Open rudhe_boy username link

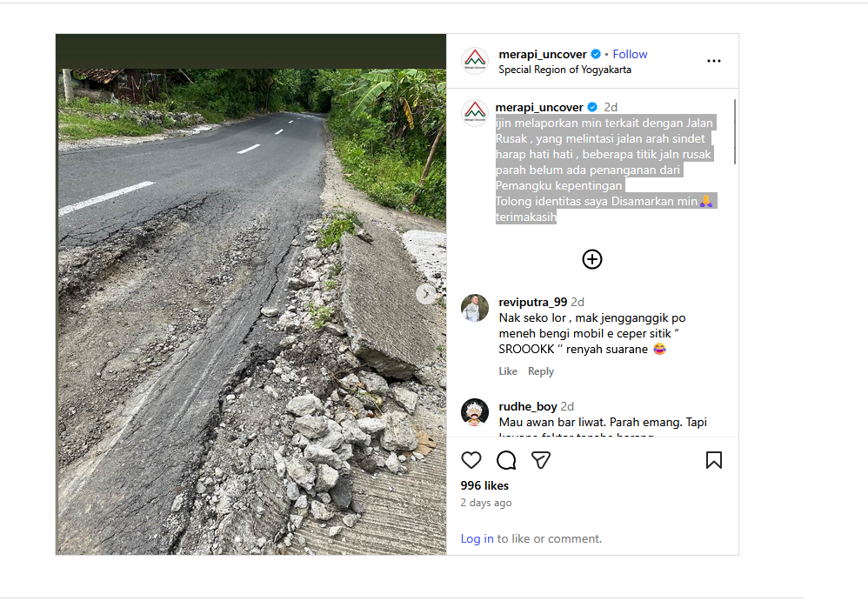[527, 406]
